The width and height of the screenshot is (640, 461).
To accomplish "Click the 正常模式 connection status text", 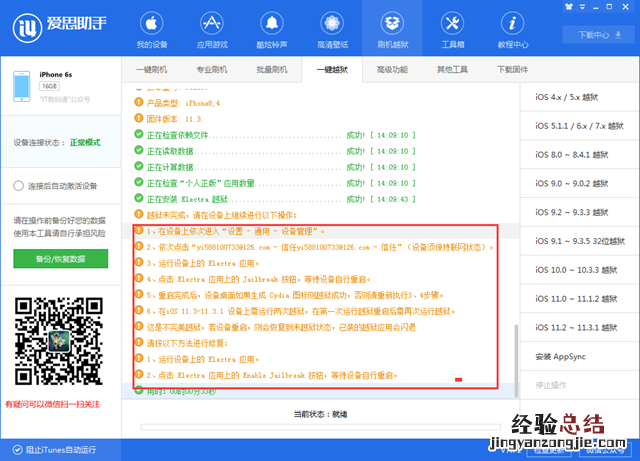I will (x=85, y=143).
